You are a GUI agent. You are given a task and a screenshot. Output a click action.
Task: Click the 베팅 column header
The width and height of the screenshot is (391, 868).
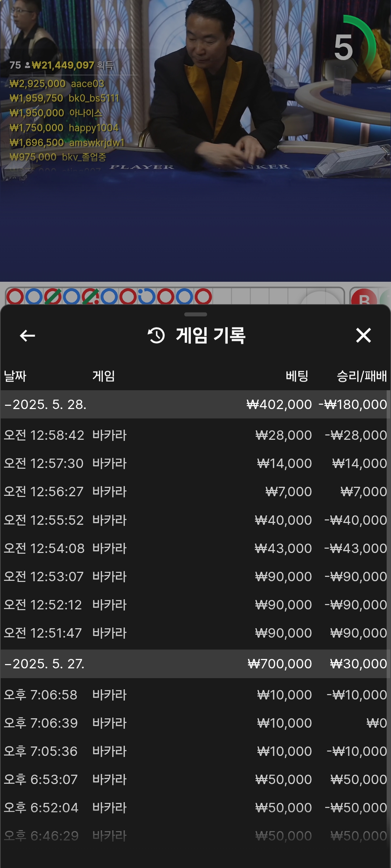297,376
